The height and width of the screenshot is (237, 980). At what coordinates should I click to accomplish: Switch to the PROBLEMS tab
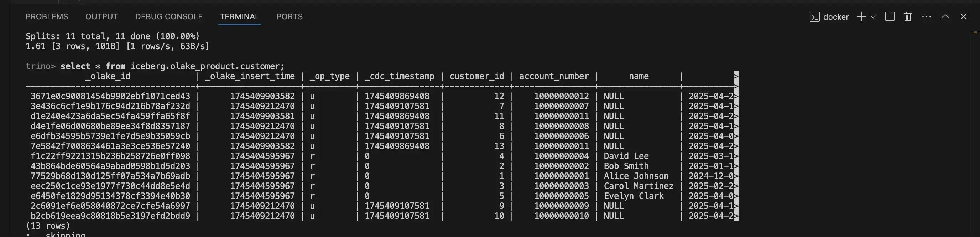(47, 17)
